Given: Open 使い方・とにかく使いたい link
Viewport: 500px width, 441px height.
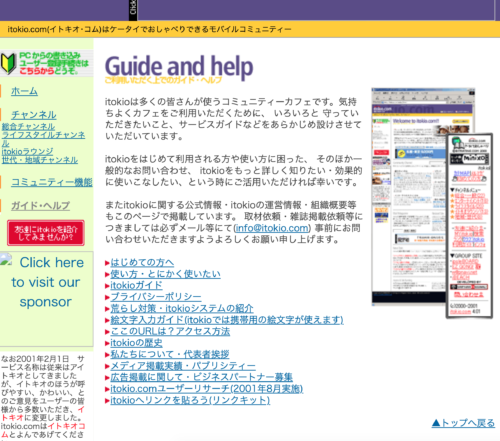Looking at the screenshot, I should (x=165, y=274).
